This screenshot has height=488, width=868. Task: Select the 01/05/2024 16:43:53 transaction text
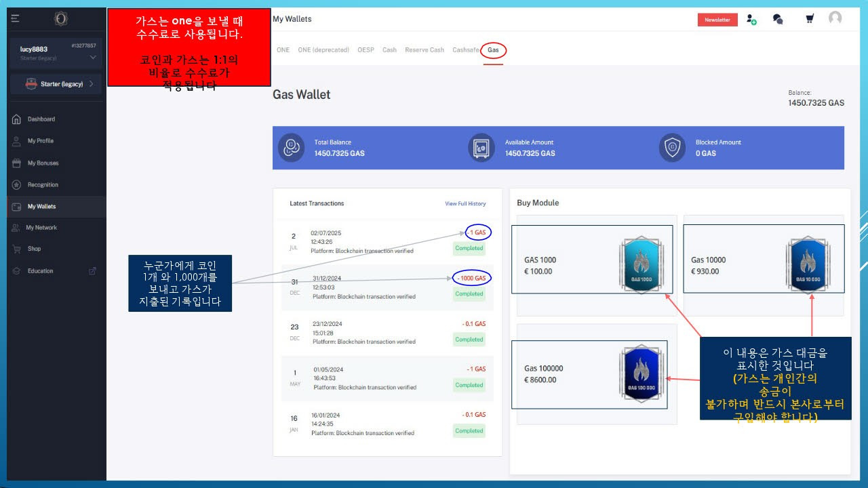(x=365, y=378)
